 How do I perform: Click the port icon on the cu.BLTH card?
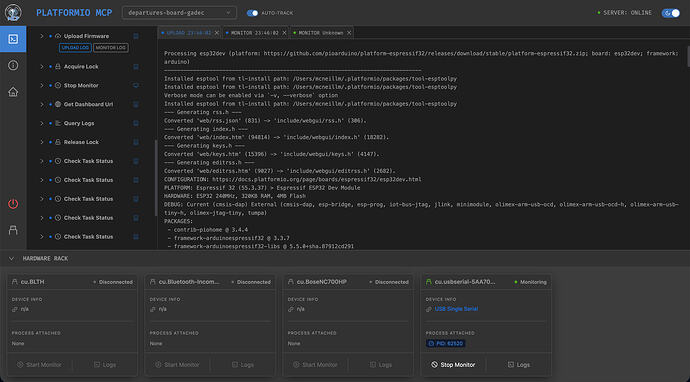[15, 282]
